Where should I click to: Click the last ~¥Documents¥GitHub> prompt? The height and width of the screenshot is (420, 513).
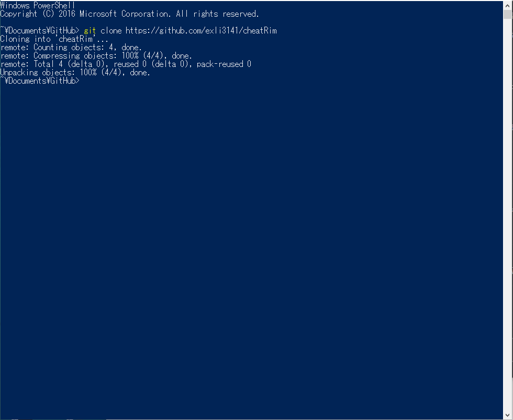click(40, 81)
